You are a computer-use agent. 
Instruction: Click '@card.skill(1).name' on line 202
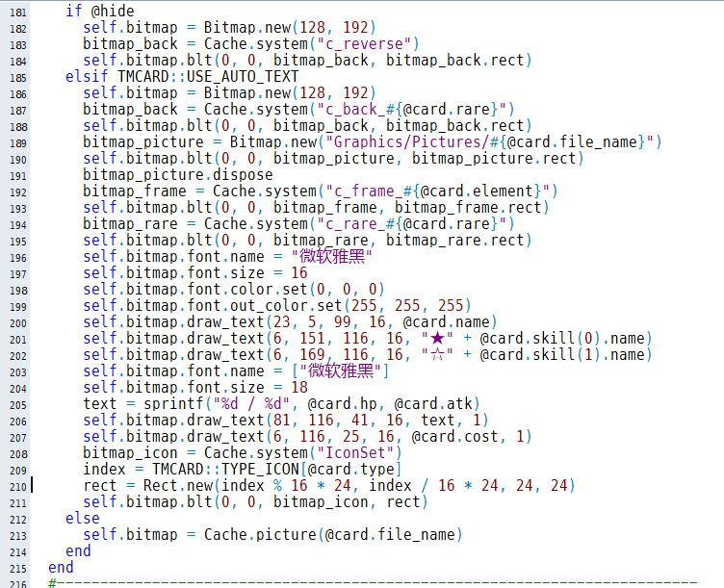pyautogui.click(x=562, y=355)
